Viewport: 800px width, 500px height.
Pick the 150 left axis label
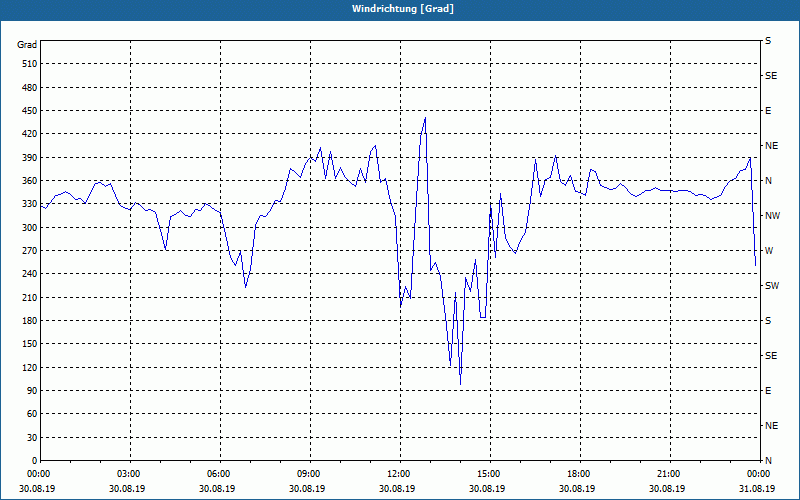point(29,344)
